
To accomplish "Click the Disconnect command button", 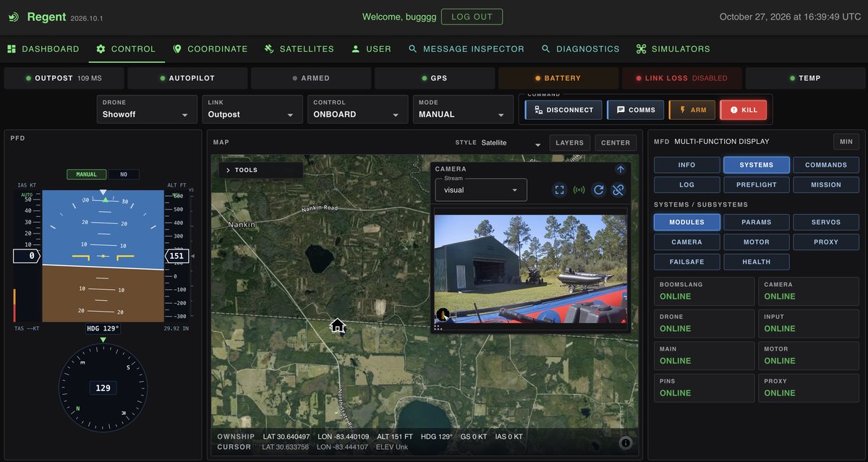I will pos(563,110).
